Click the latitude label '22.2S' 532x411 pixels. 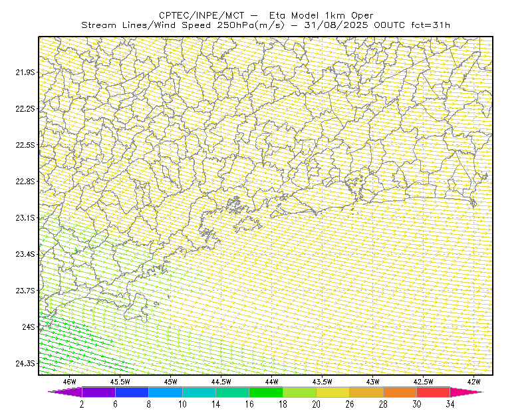(x=25, y=108)
